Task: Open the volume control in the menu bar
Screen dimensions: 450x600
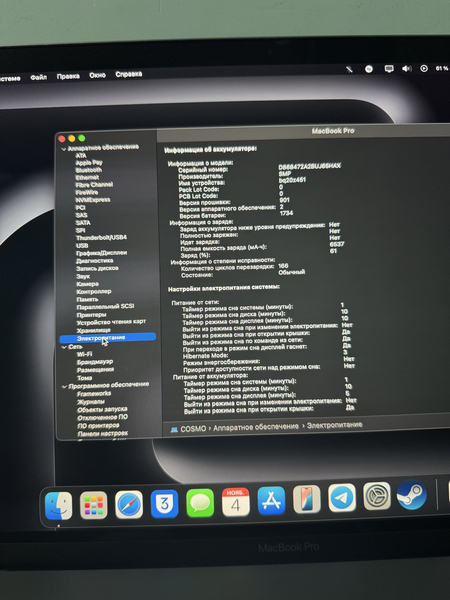Action: coord(407,68)
